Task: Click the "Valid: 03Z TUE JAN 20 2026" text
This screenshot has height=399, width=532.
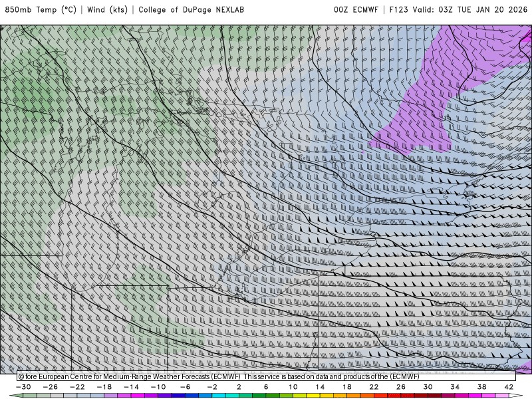Action: coord(470,10)
